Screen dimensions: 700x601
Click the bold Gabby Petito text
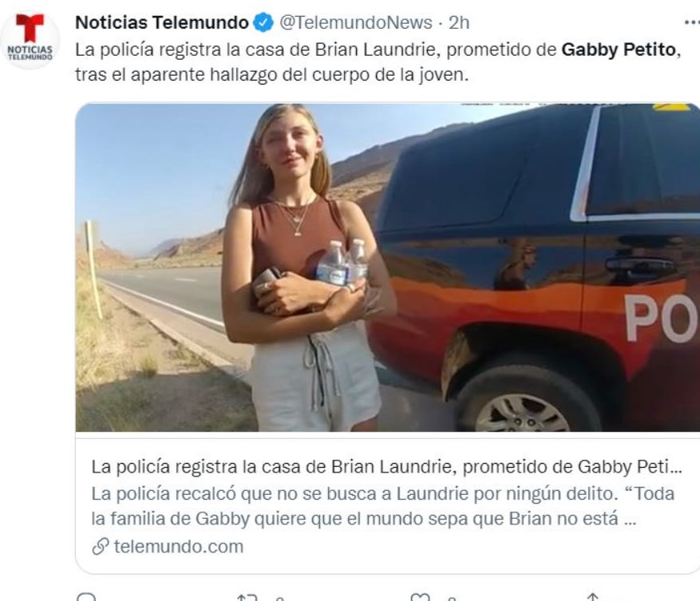619,49
